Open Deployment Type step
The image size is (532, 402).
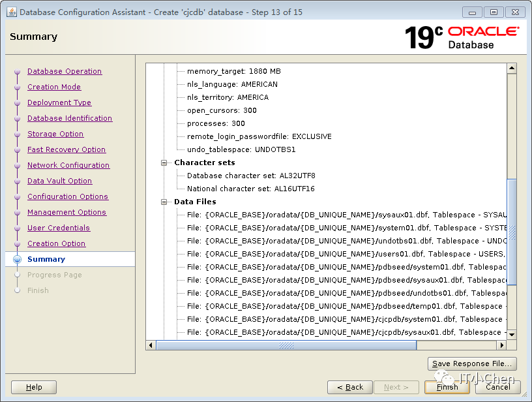pyautogui.click(x=59, y=102)
